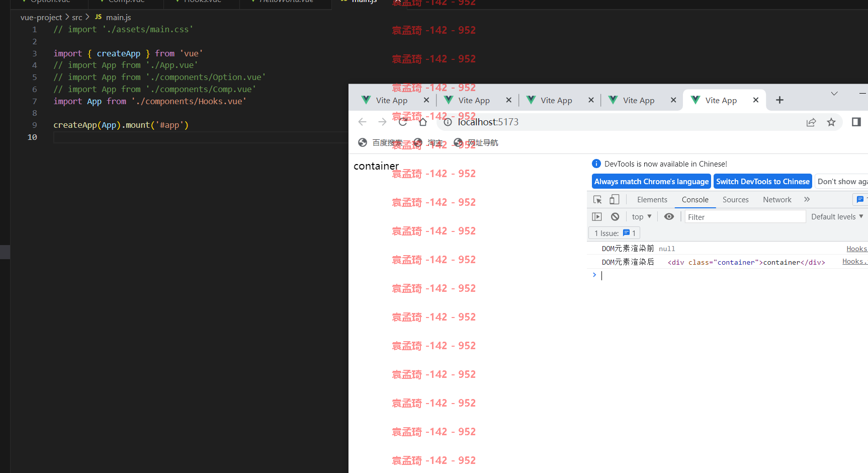Click code line 3 import createApp
868x473 pixels.
pos(128,53)
